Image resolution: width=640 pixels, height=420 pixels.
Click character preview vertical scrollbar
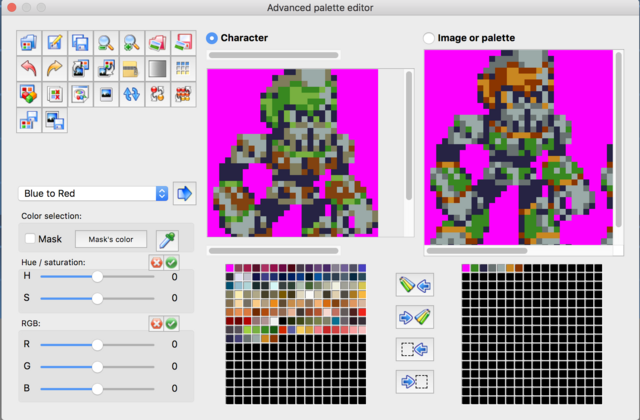[409, 136]
